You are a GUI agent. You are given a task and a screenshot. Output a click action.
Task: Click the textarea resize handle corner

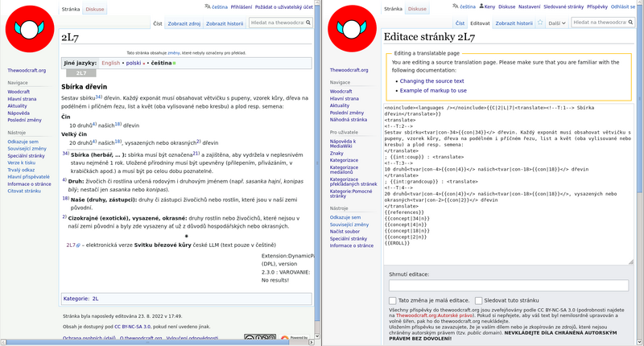631,262
